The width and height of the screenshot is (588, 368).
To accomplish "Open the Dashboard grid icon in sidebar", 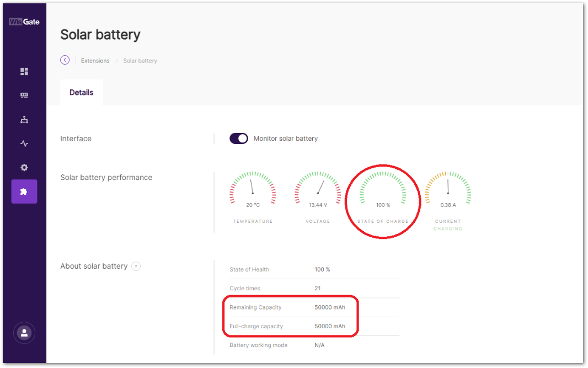I will [x=24, y=71].
